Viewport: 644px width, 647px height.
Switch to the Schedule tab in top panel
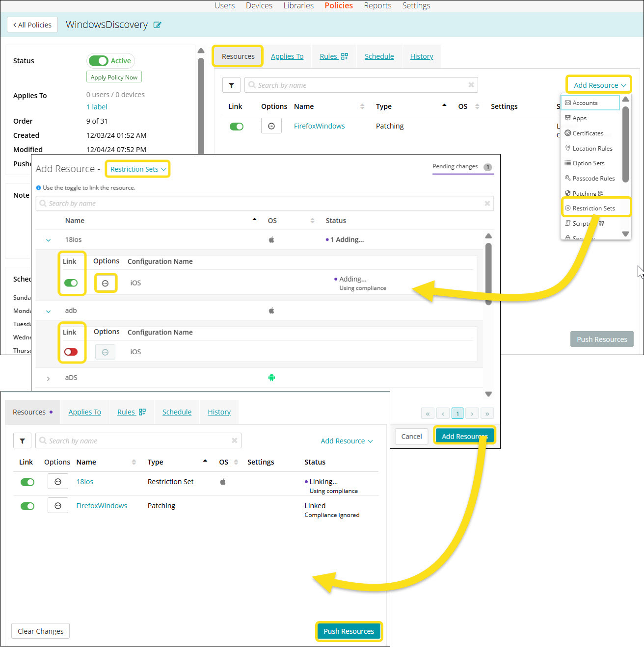coord(379,56)
